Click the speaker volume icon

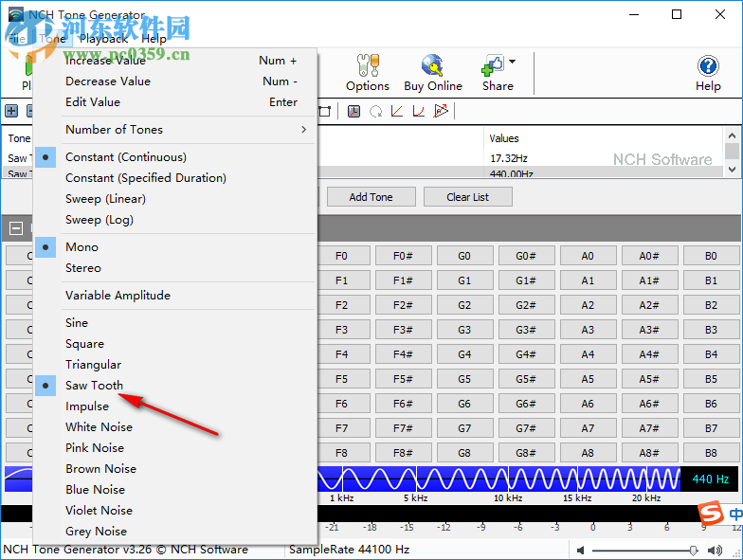581,550
